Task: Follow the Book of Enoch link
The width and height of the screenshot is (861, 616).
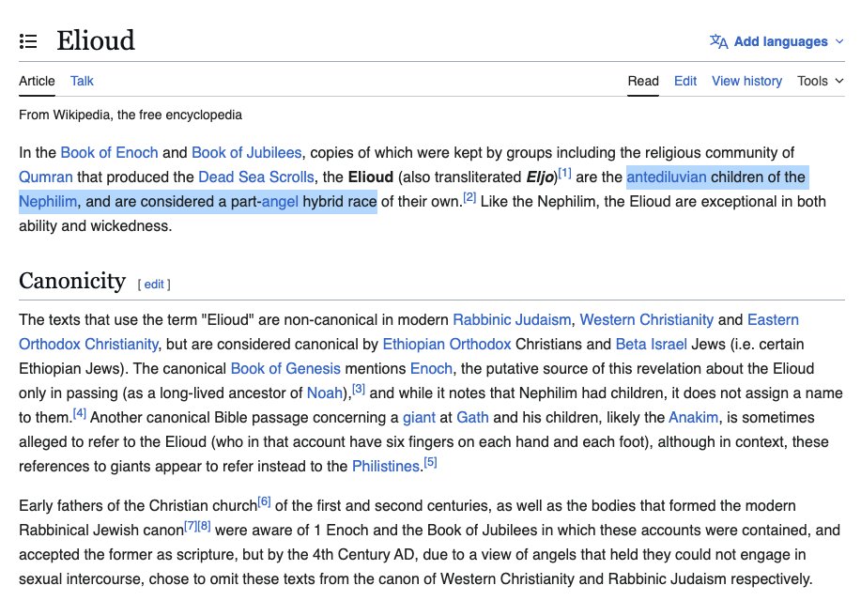Action: [x=109, y=152]
